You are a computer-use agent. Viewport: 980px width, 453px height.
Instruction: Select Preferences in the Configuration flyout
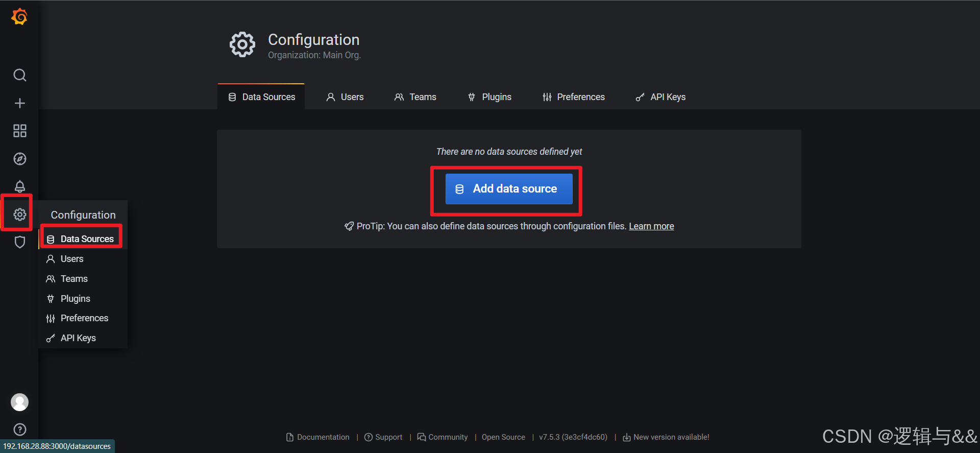coord(83,318)
